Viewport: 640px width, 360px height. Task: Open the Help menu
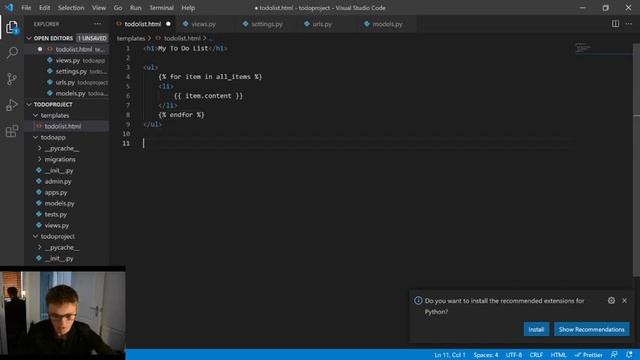(188, 8)
